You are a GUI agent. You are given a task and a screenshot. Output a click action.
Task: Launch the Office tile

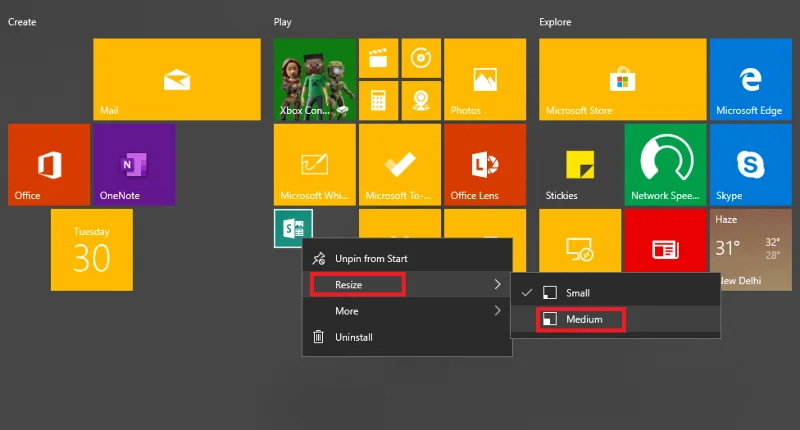49,165
